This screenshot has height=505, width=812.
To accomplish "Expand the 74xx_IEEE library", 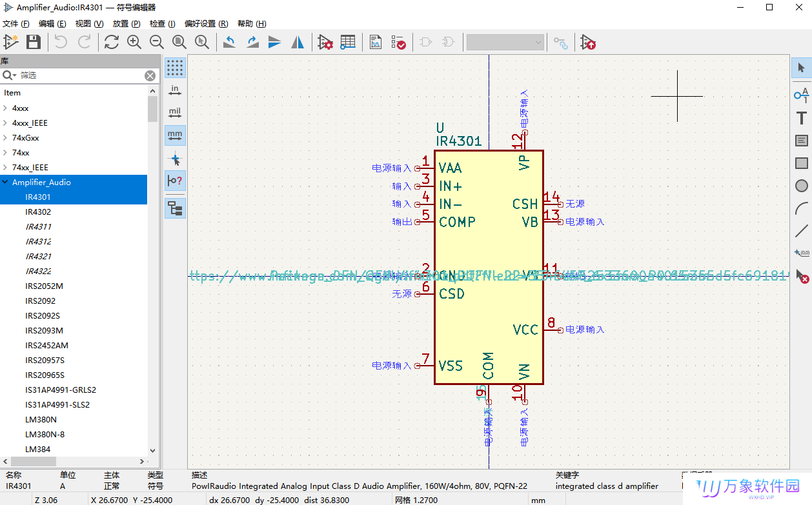I will coord(6,168).
